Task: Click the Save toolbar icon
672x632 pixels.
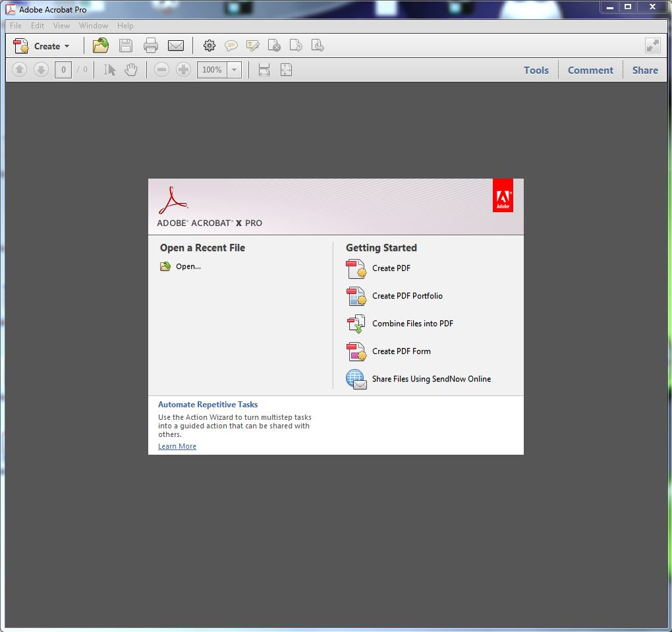Action: (x=125, y=45)
